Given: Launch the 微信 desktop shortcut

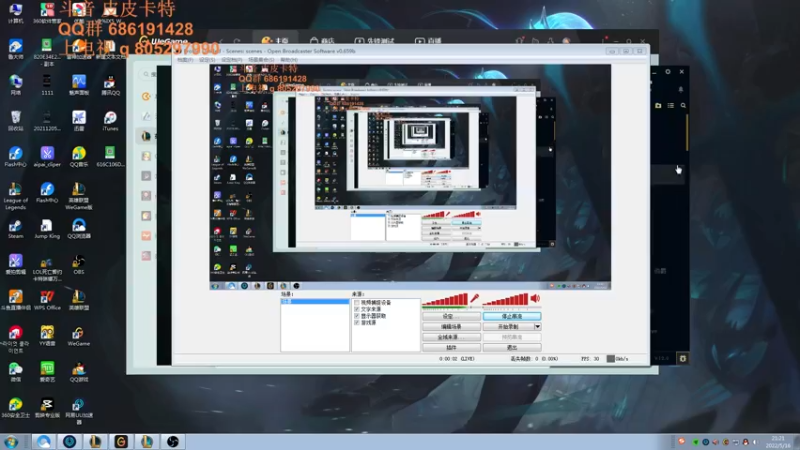Looking at the screenshot, I should pyautogui.click(x=15, y=372).
